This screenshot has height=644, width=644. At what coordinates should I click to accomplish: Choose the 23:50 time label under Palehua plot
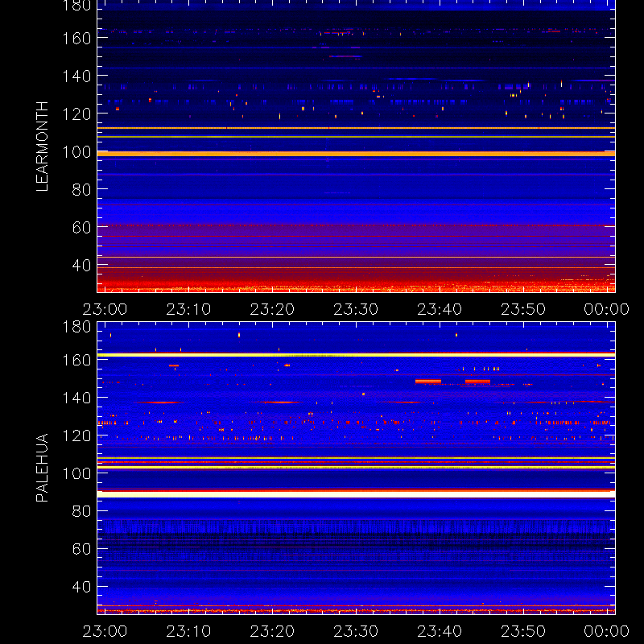[x=523, y=631]
